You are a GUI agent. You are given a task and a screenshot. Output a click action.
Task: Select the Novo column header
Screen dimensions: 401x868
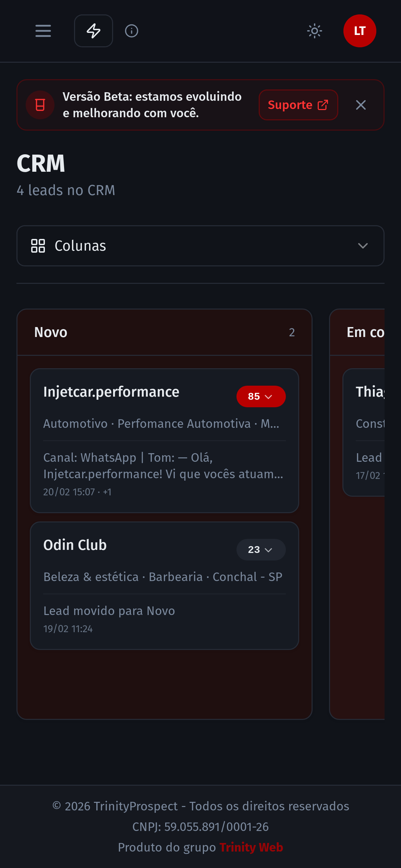pos(51,332)
